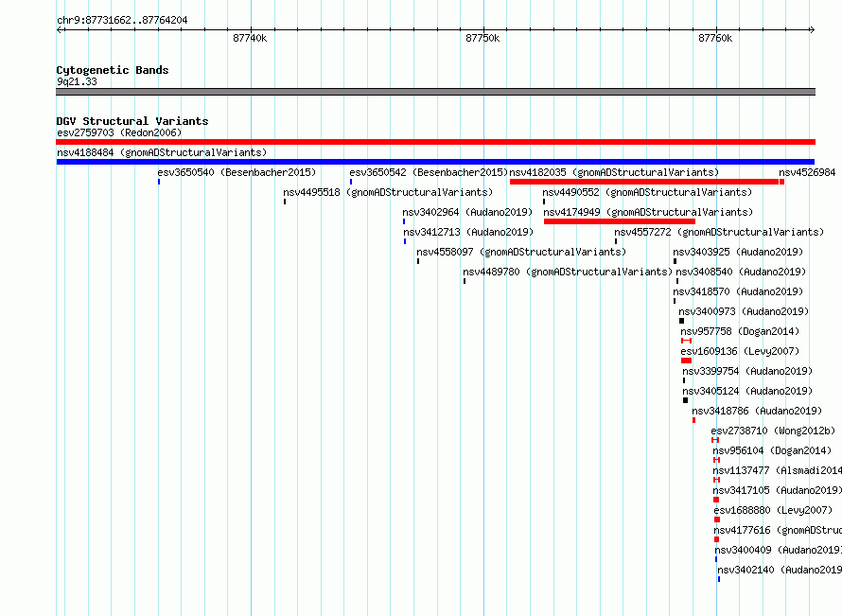Click nsv3412713 (Audano2019) label
842x616 pixels.
click(468, 232)
